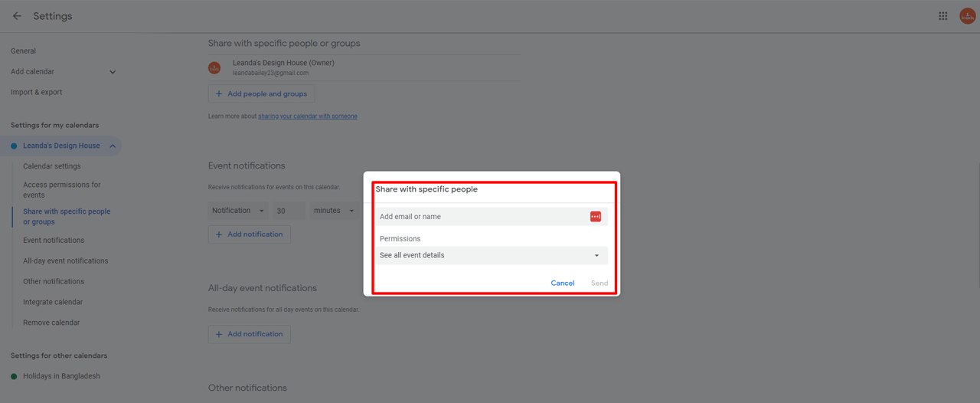Open the Google apps grid icon
980x403 pixels.
coord(943,16)
